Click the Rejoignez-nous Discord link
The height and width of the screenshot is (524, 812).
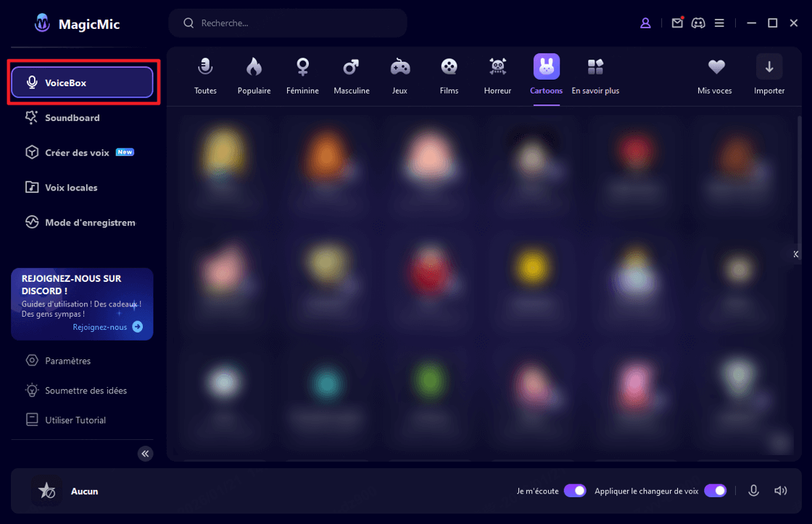pyautogui.click(x=107, y=327)
